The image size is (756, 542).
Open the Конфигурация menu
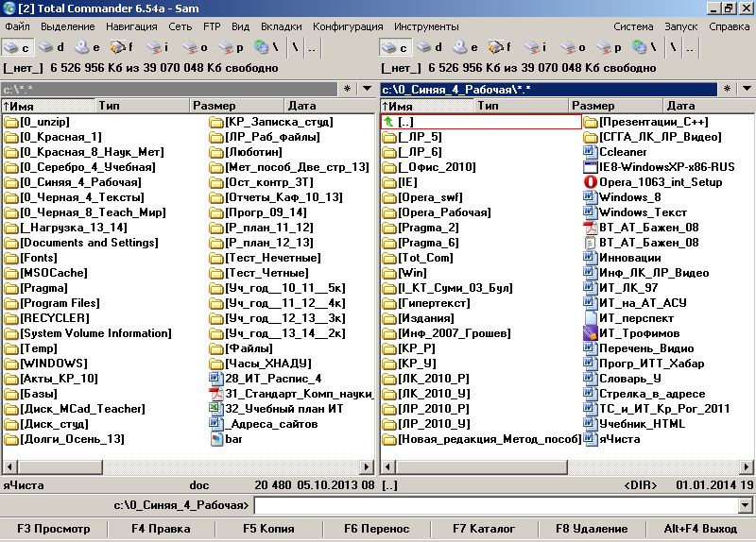pos(348,26)
